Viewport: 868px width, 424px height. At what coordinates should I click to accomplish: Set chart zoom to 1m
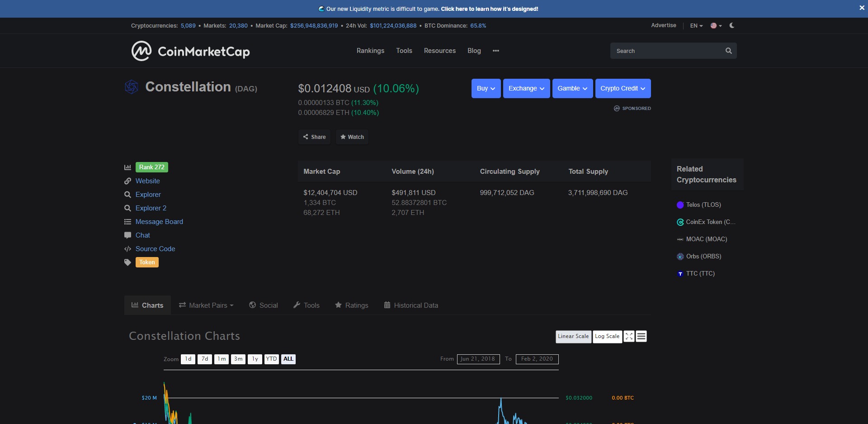(222, 359)
